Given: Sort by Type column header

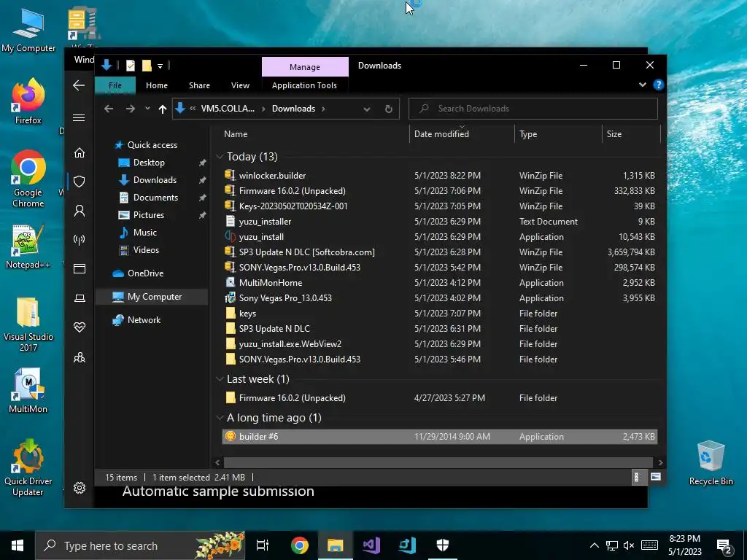Looking at the screenshot, I should coord(558,134).
